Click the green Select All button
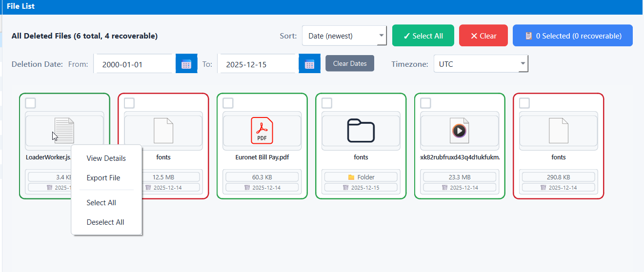This screenshot has height=272, width=644. click(423, 36)
